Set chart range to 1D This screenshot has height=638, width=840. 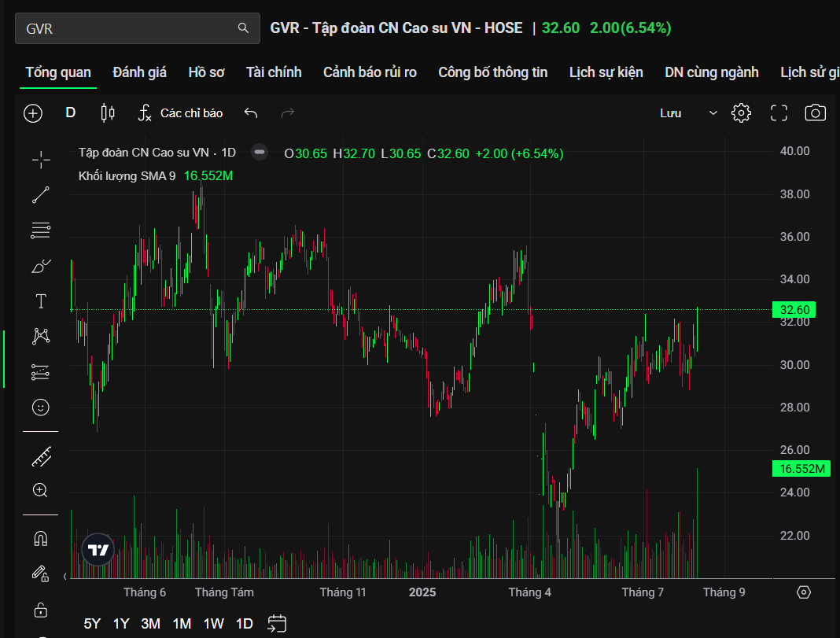click(245, 624)
